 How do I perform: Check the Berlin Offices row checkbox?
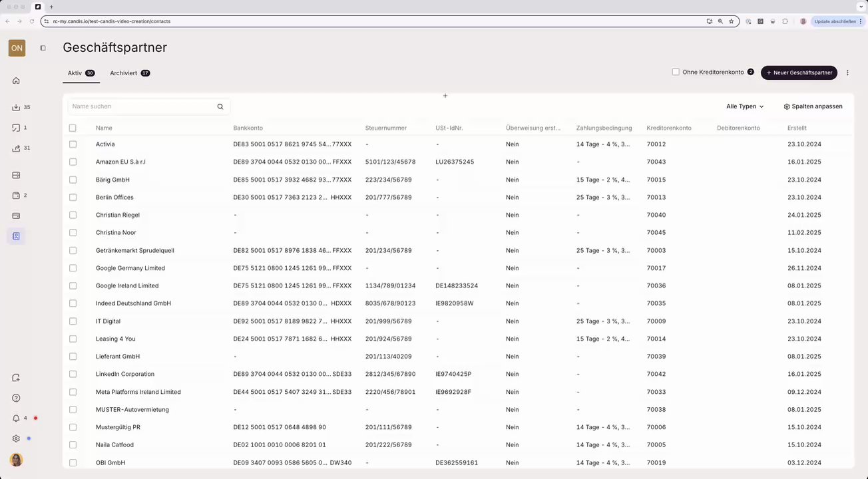click(x=73, y=198)
